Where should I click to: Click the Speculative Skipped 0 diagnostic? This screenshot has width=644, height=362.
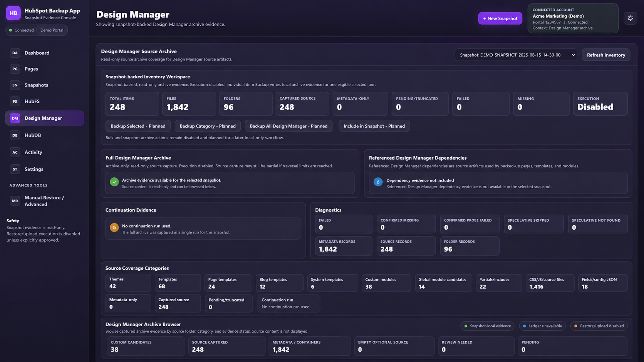(x=534, y=224)
